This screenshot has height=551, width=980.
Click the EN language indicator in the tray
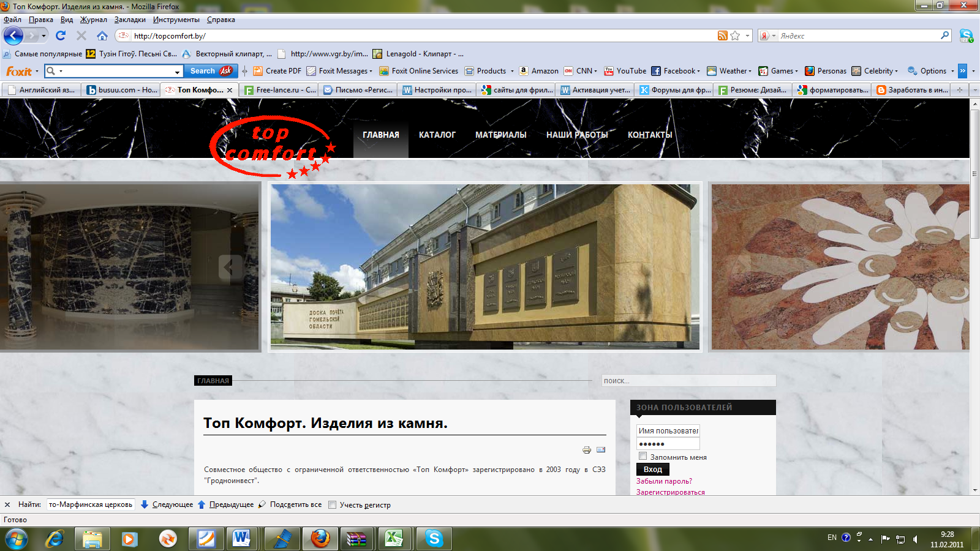tap(832, 538)
